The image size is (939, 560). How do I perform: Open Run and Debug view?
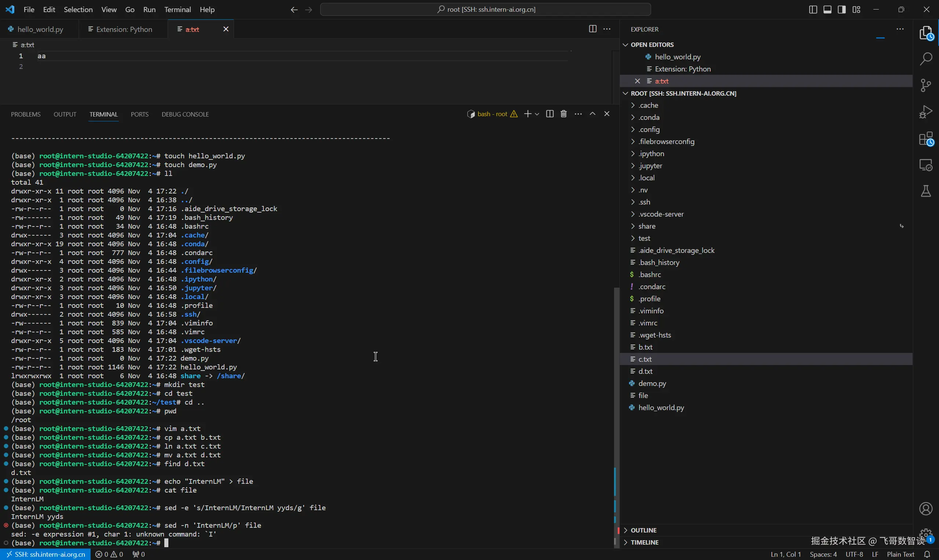[x=926, y=112]
